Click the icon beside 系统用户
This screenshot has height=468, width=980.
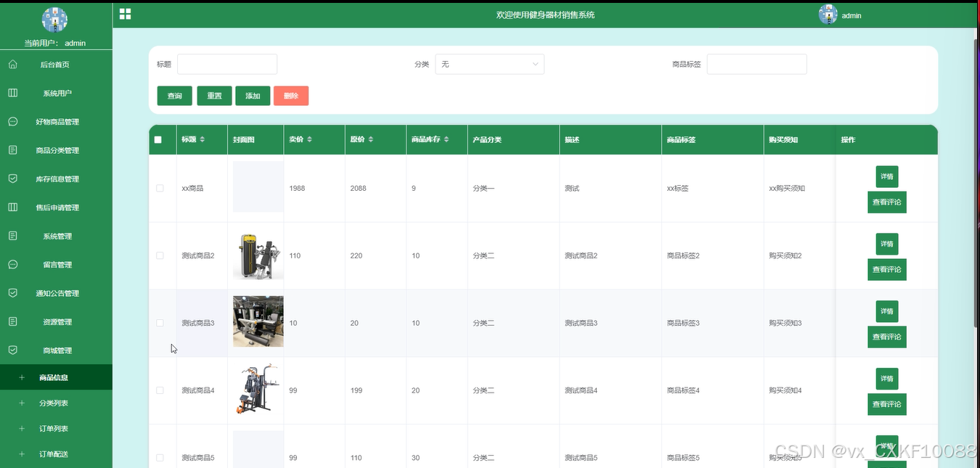coord(12,93)
